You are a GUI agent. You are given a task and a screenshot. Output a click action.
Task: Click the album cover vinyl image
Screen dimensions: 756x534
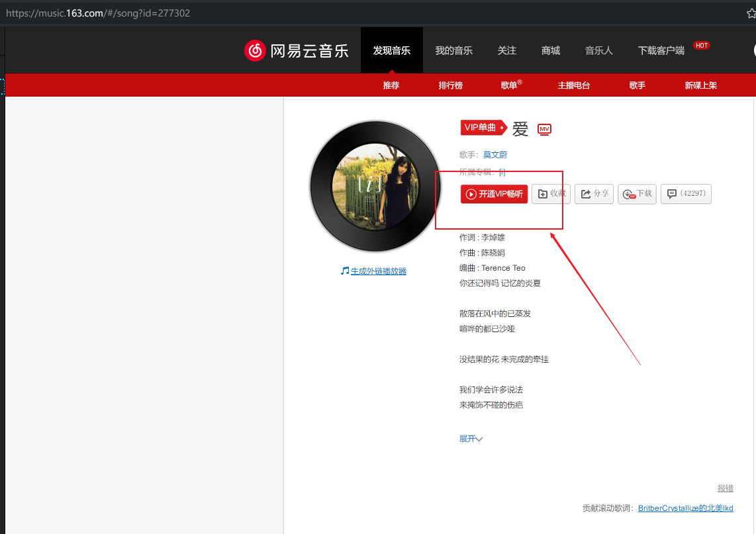point(375,186)
